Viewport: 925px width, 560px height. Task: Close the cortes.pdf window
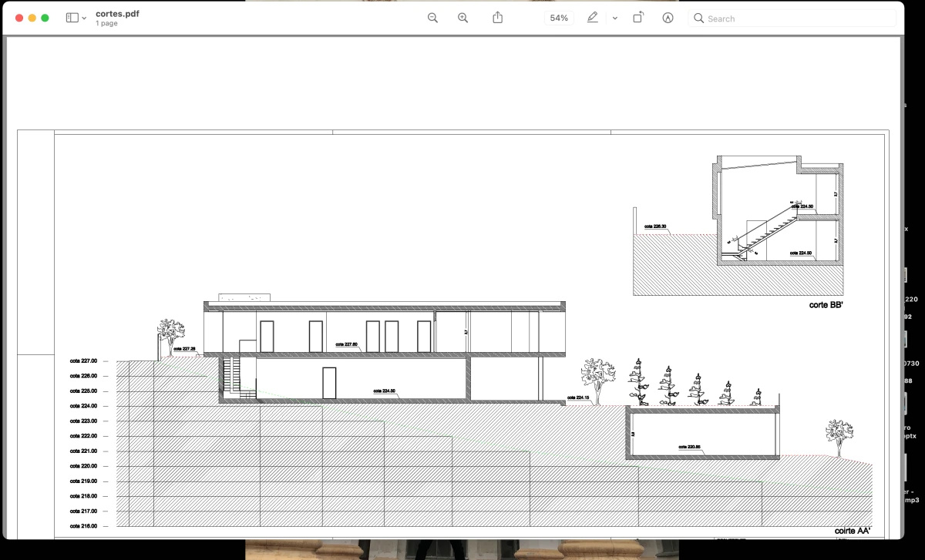19,18
